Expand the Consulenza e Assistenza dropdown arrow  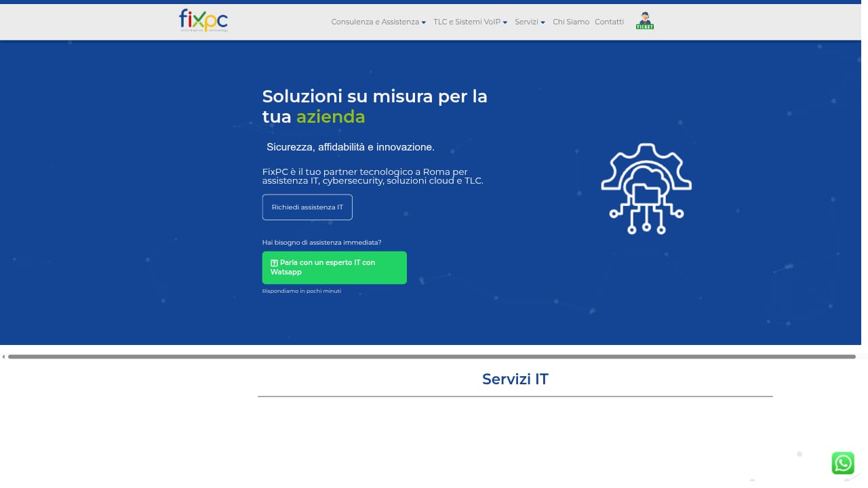[x=424, y=22]
